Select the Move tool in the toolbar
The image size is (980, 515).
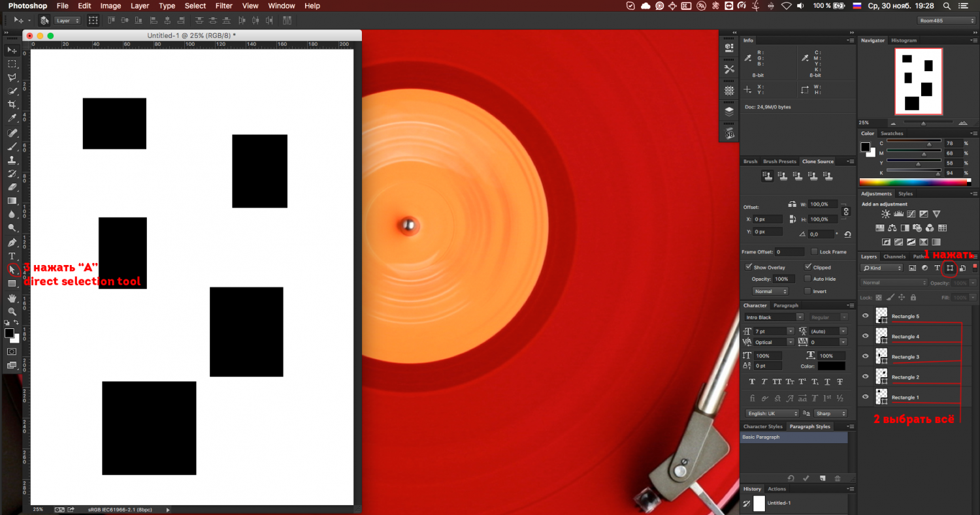point(12,50)
